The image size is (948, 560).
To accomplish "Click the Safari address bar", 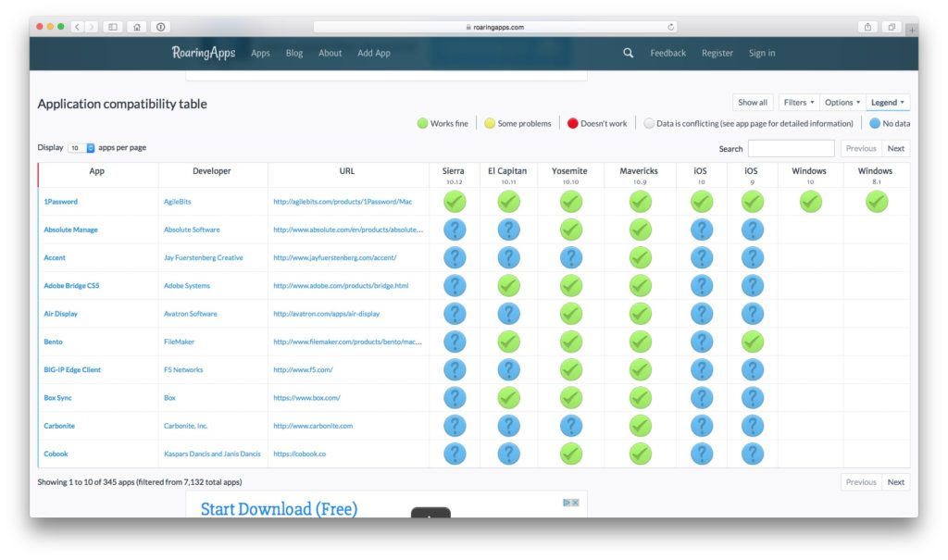I will coord(495,27).
